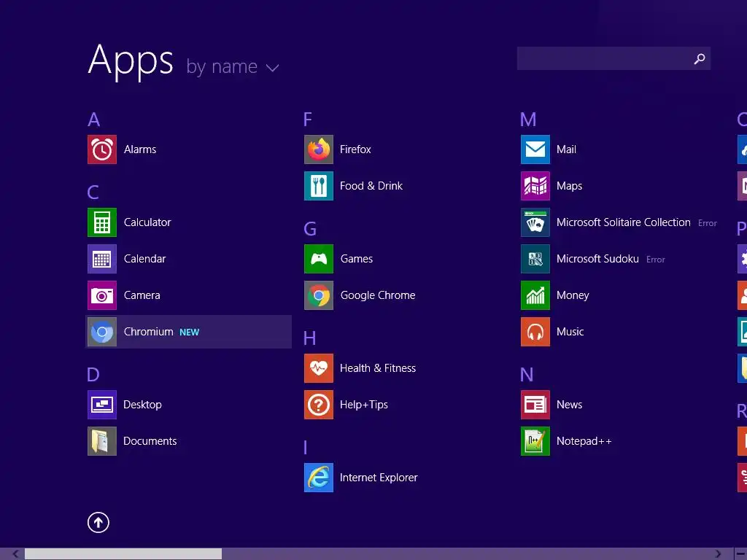
Task: Click the 'Food & Drink' label text
Action: click(x=371, y=186)
